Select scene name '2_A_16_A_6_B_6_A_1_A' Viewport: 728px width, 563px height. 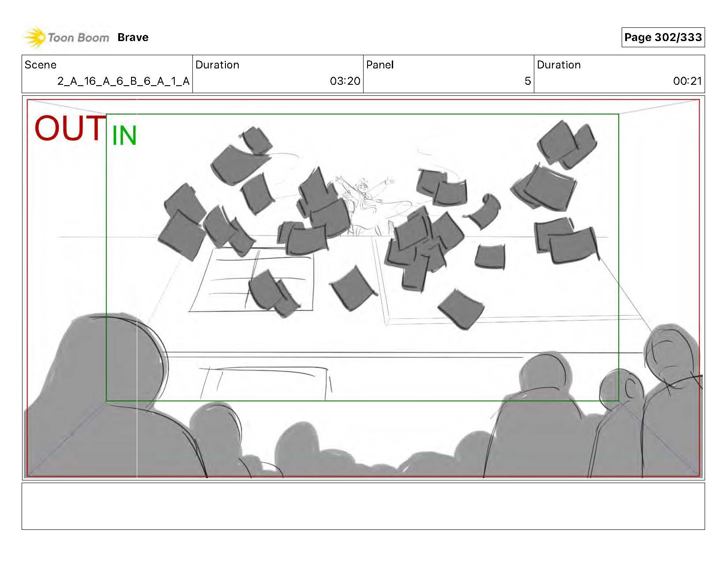click(x=124, y=81)
